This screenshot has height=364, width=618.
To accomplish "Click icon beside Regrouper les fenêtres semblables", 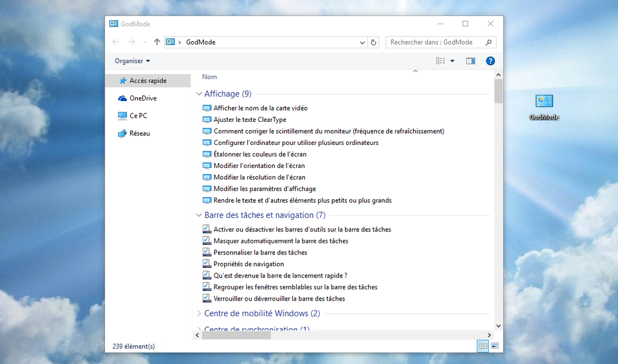I will [207, 287].
